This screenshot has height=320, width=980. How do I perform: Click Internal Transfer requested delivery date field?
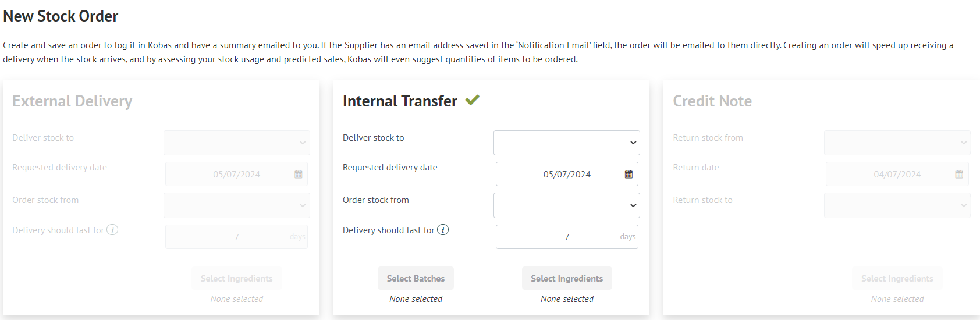point(567,174)
